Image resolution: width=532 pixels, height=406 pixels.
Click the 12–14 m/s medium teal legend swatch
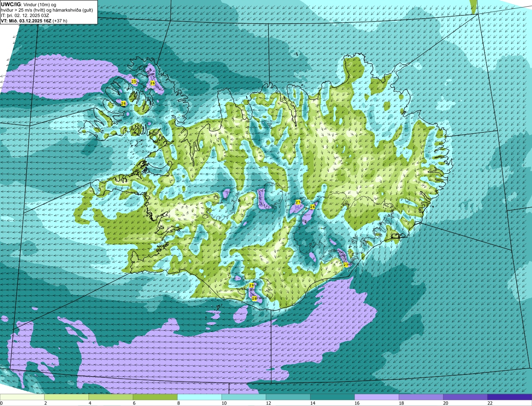coord(288,397)
